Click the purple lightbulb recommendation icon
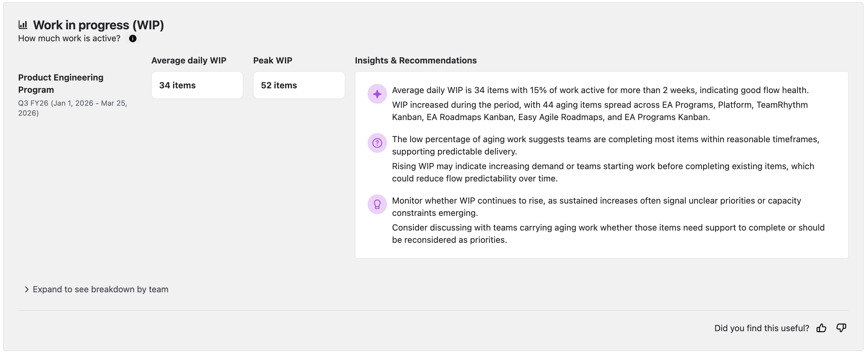 (377, 204)
